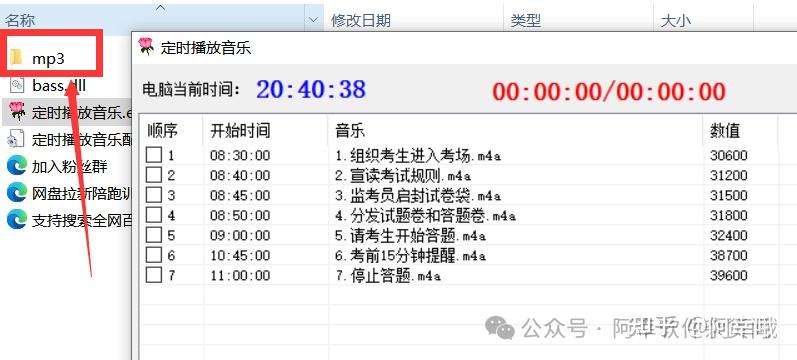Click the start time 08:45:00 cell
This screenshot has width=797, height=360.
pos(240,195)
